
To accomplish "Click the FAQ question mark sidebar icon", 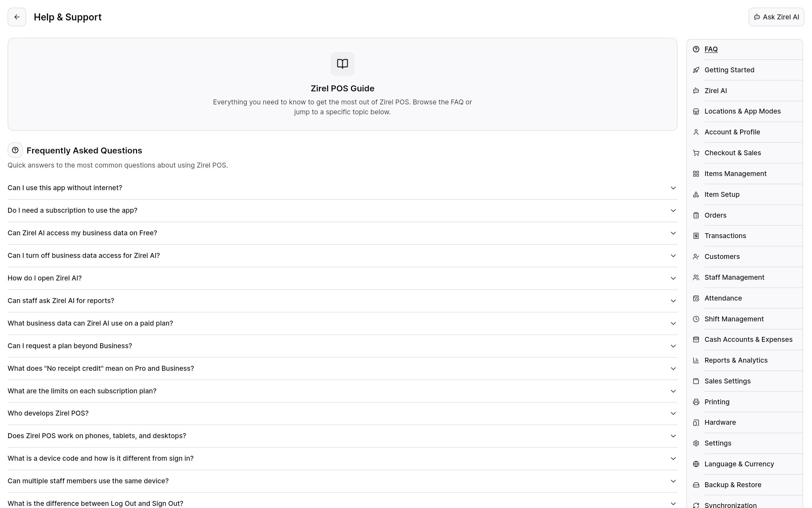I will (696, 49).
